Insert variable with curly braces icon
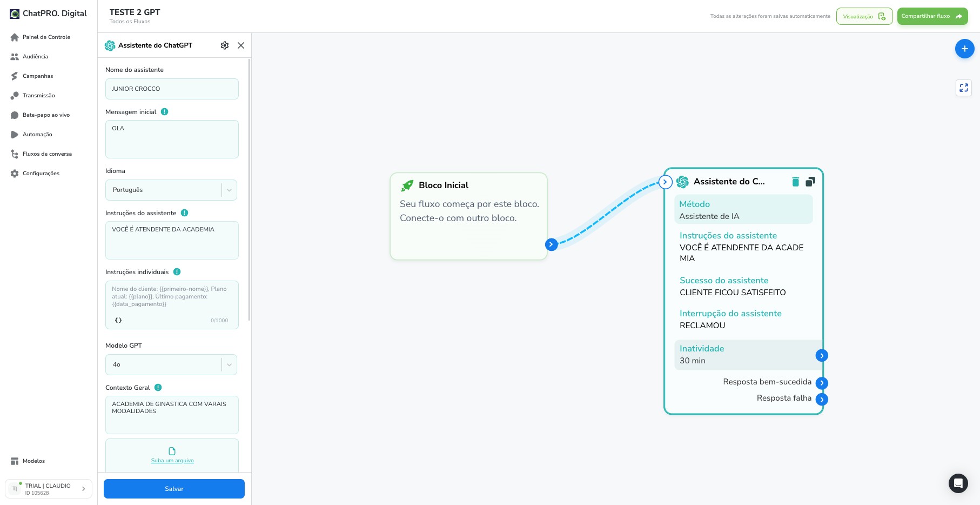The height and width of the screenshot is (505, 980). (x=118, y=320)
